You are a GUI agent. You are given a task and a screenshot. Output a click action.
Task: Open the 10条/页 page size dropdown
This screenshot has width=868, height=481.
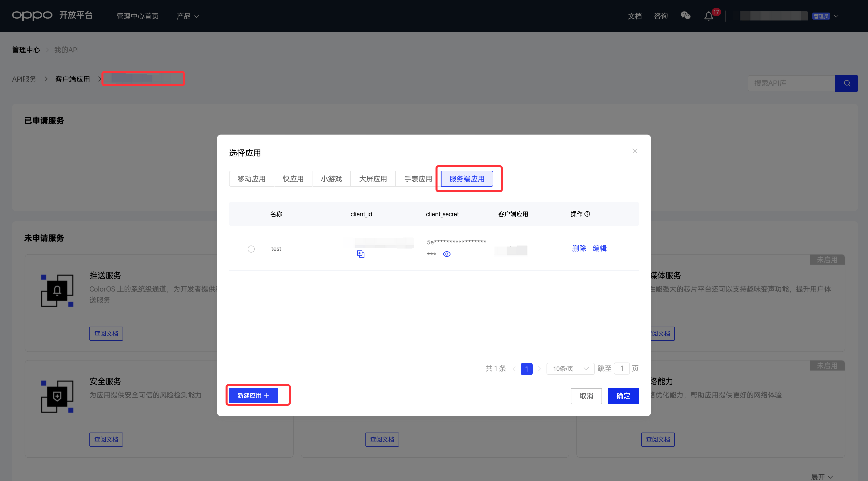tap(570, 369)
